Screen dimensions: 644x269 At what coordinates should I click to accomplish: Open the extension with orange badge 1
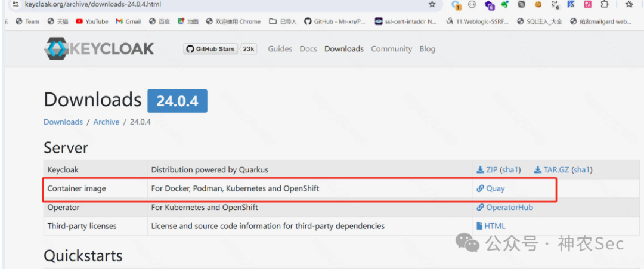[456, 5]
